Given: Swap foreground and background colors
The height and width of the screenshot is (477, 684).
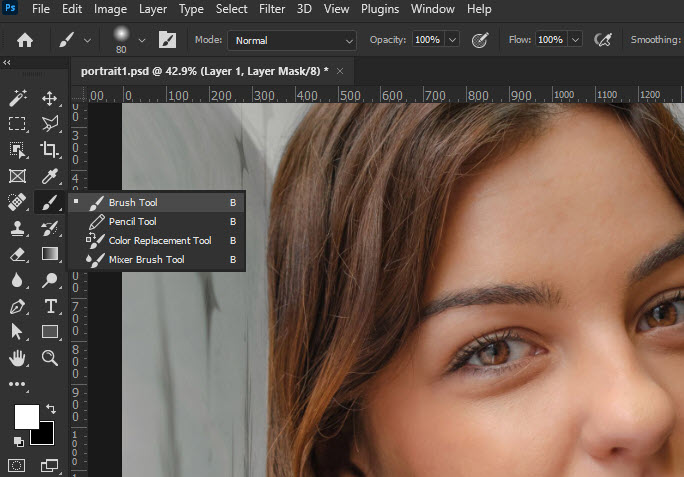Looking at the screenshot, I should pyautogui.click(x=51, y=409).
